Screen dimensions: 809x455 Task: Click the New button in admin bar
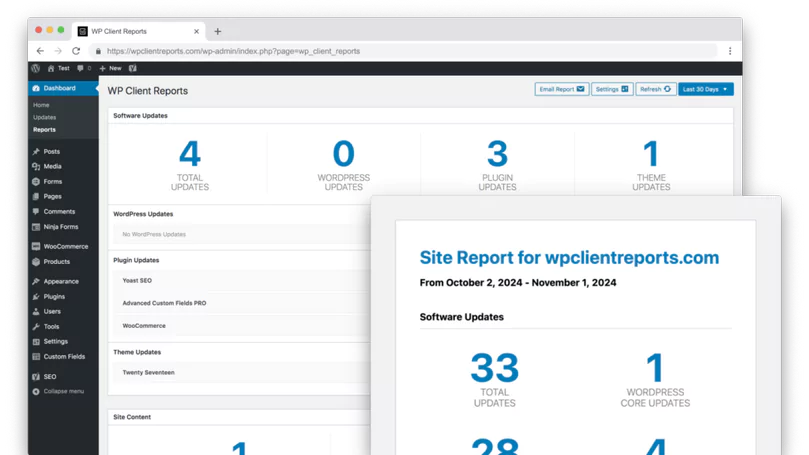tap(110, 68)
